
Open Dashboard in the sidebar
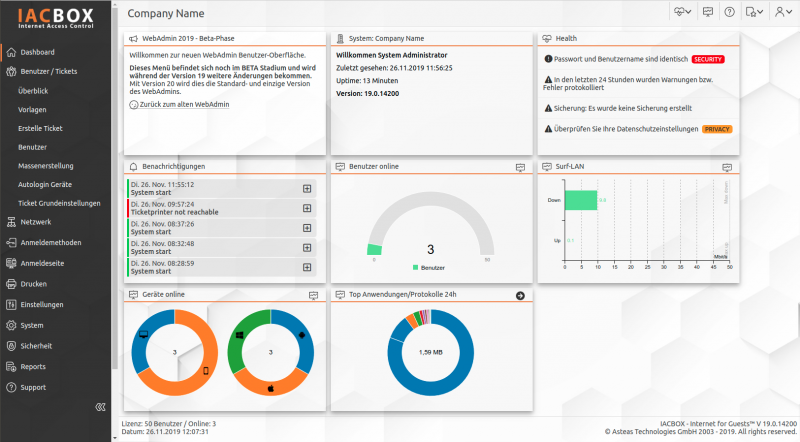(37, 52)
